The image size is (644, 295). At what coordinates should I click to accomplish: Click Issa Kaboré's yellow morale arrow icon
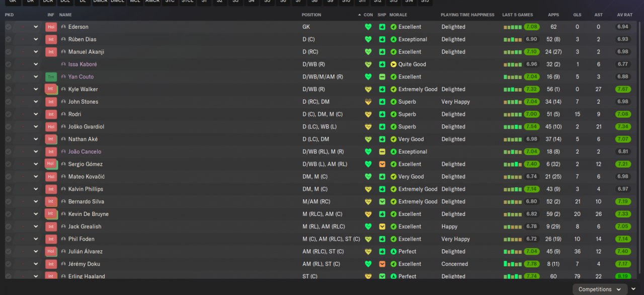393,64
